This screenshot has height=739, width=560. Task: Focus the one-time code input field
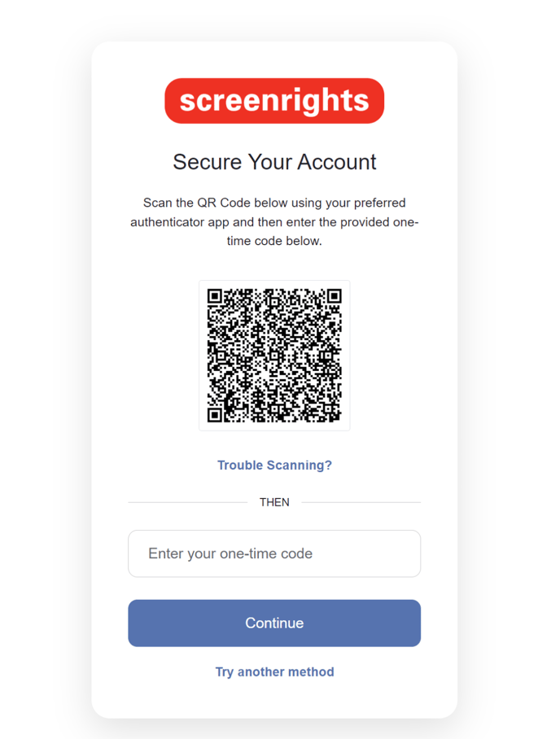[274, 554]
